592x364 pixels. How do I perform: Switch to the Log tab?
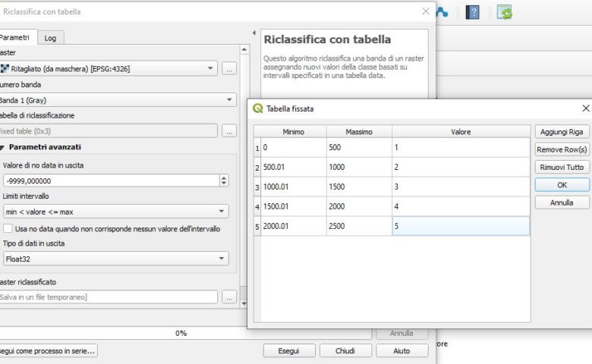(50, 38)
